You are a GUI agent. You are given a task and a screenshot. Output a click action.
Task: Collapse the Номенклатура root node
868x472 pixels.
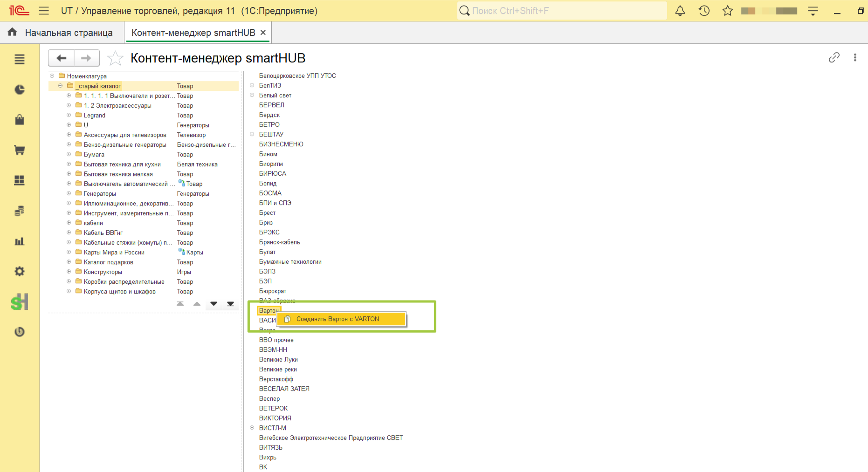pyautogui.click(x=52, y=76)
